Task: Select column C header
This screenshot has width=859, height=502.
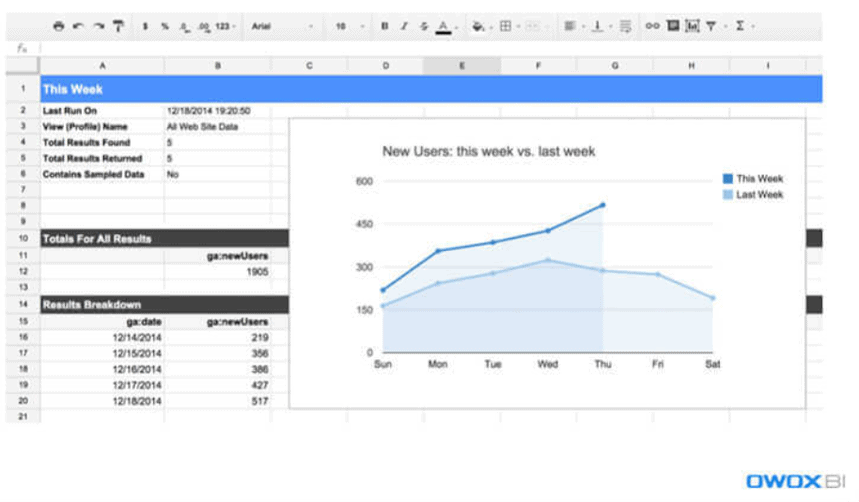Action: click(309, 66)
